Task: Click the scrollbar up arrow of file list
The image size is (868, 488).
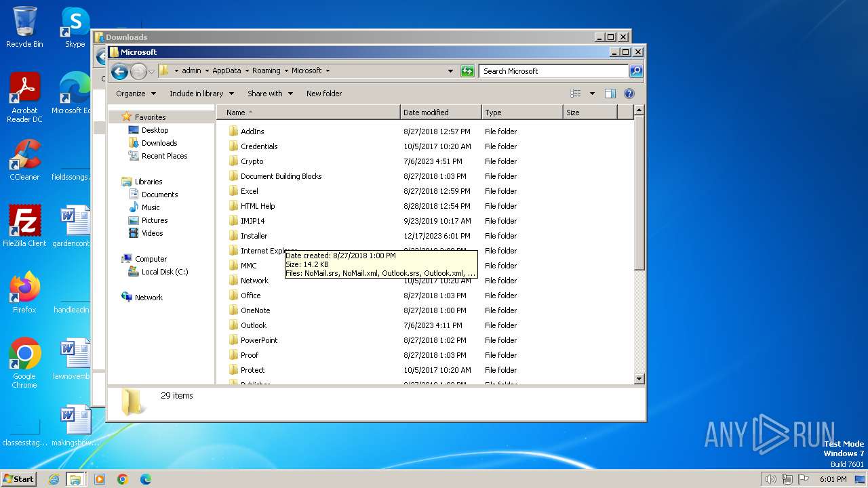Action: click(x=639, y=110)
